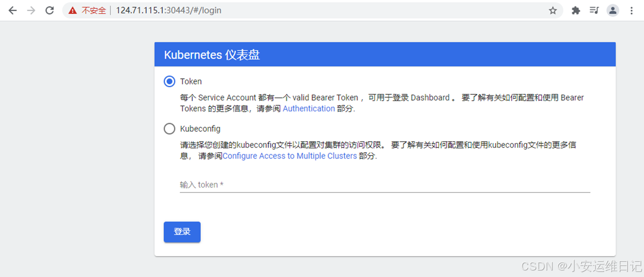Click the 不安全 security label
This screenshot has height=277, width=644.
[94, 10]
